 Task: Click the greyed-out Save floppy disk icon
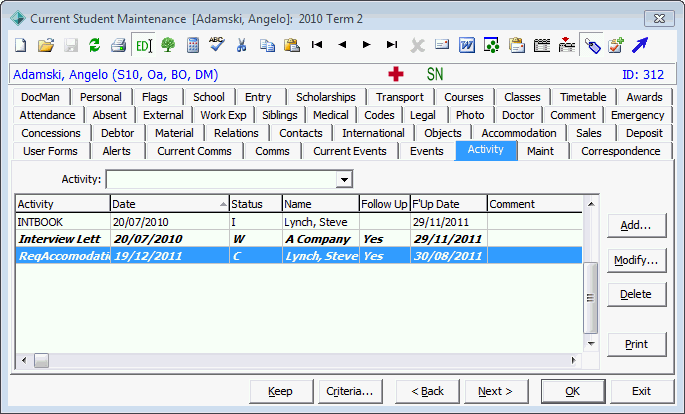(x=71, y=45)
